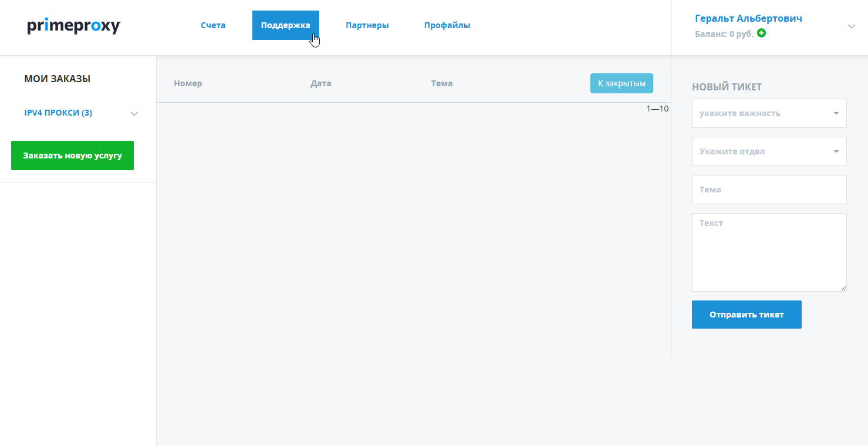
Task: Switch to the Поддержка tab
Action: tap(286, 25)
